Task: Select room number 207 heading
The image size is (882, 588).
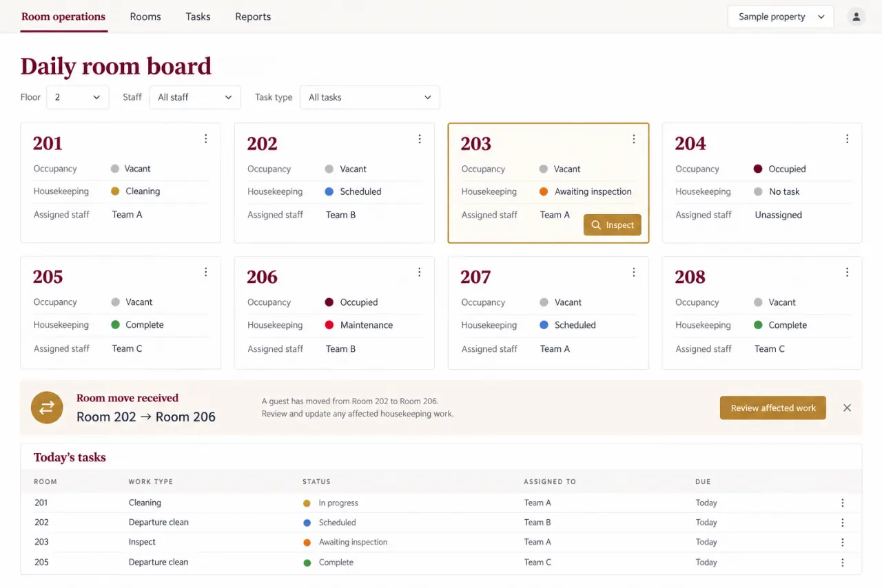Action: click(x=475, y=277)
